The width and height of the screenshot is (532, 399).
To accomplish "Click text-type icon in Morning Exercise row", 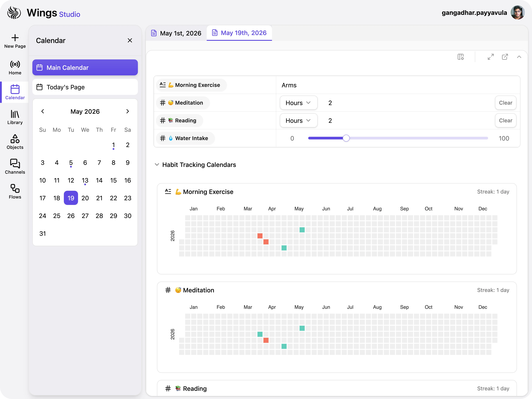I will click(163, 85).
